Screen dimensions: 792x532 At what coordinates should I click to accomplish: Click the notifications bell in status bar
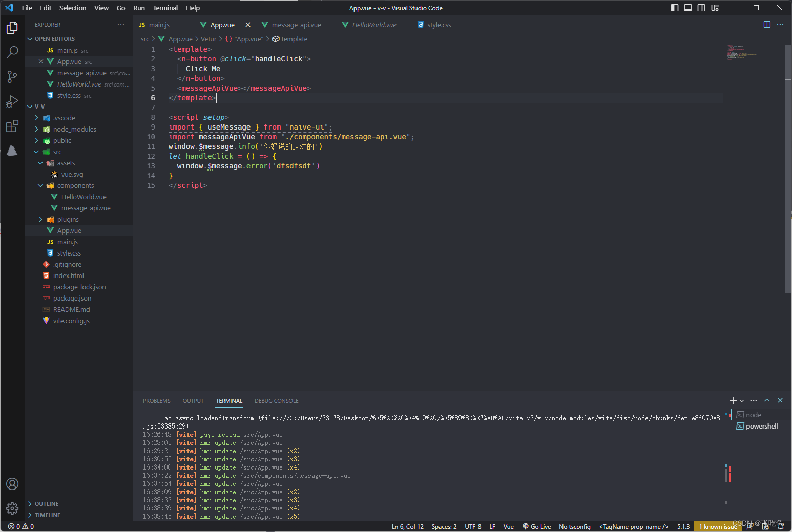pyautogui.click(x=781, y=526)
